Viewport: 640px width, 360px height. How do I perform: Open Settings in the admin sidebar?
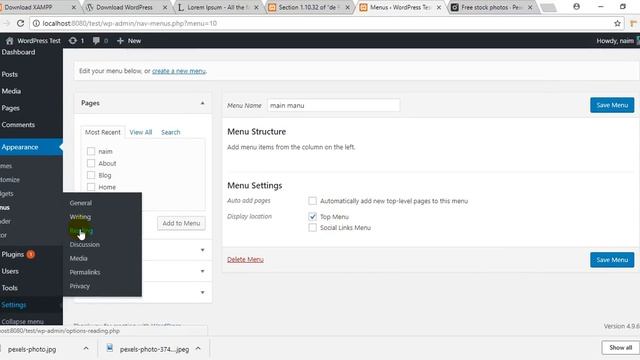tap(14, 305)
